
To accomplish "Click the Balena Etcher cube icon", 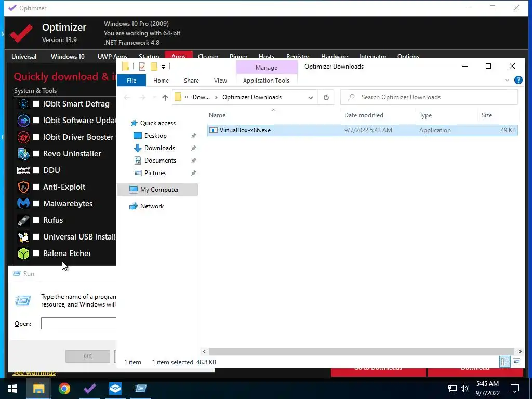I will tap(23, 254).
